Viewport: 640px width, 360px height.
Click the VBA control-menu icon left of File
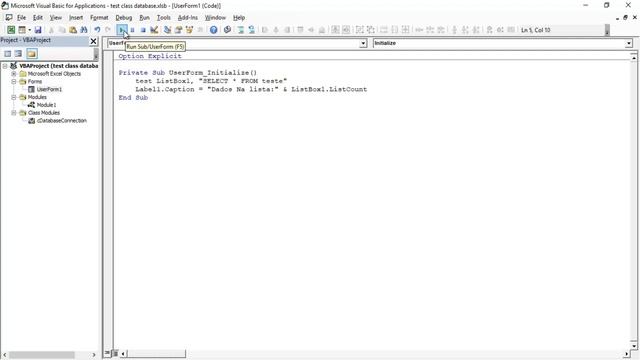[x=9, y=18]
